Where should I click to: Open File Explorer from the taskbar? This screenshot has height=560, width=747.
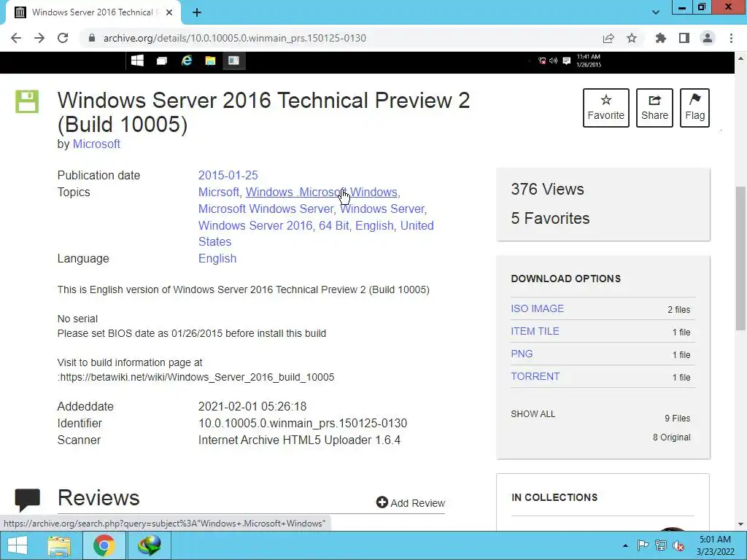coord(59,545)
